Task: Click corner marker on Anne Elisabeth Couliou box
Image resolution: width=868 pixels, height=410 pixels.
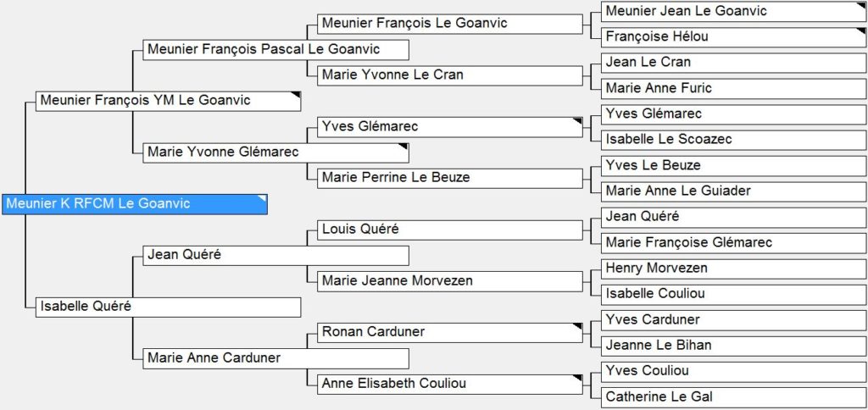Action: tap(578, 379)
